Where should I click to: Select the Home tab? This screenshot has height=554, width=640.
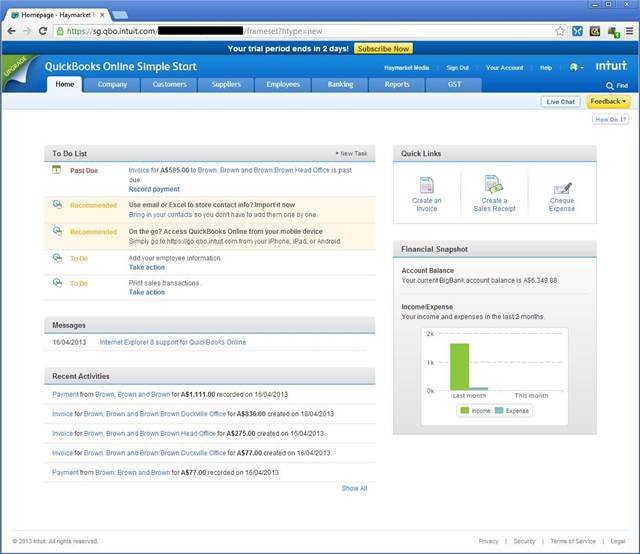coord(64,85)
